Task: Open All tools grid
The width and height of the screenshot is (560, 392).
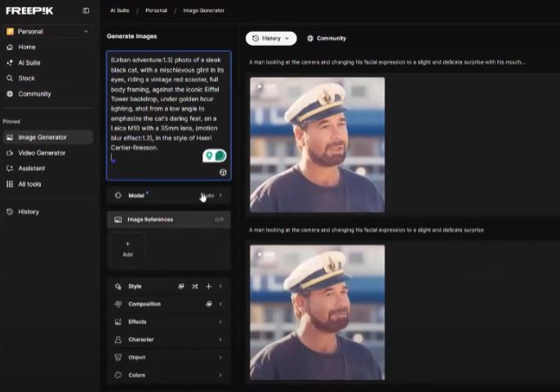Action: coord(29,184)
